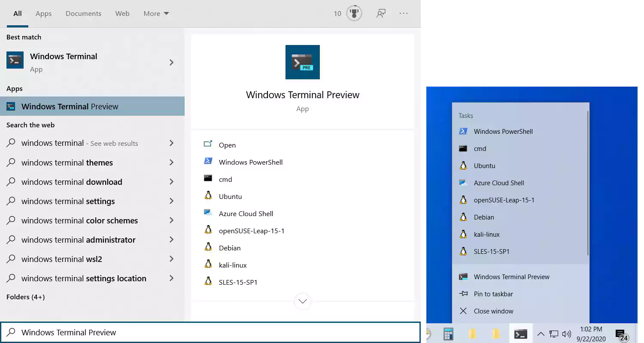Open the search options ellipsis menu
644x343 pixels.
pyautogui.click(x=404, y=13)
